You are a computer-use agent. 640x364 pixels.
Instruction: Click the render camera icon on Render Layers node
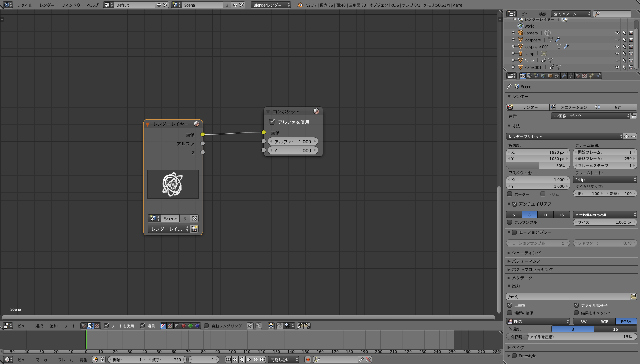coord(194,229)
